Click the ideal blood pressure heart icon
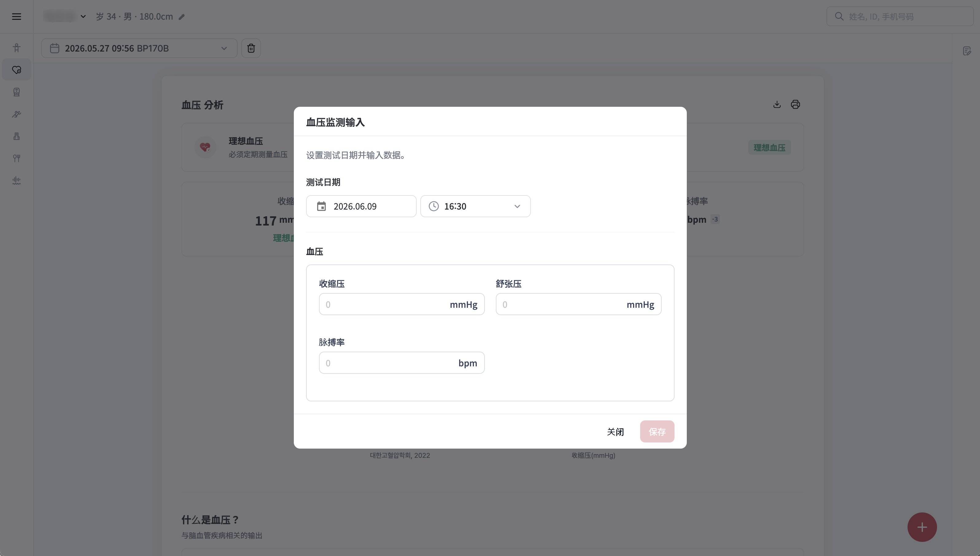Image resolution: width=980 pixels, height=556 pixels. [205, 147]
